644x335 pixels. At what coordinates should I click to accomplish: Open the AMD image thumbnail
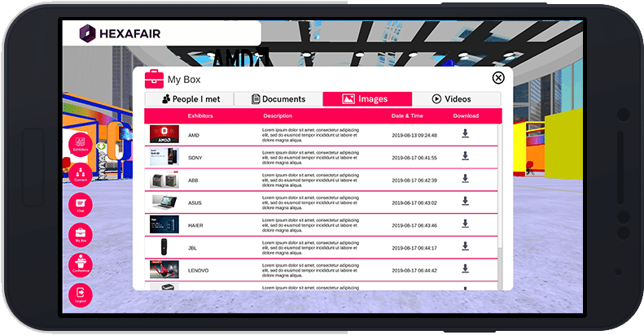coord(164,134)
